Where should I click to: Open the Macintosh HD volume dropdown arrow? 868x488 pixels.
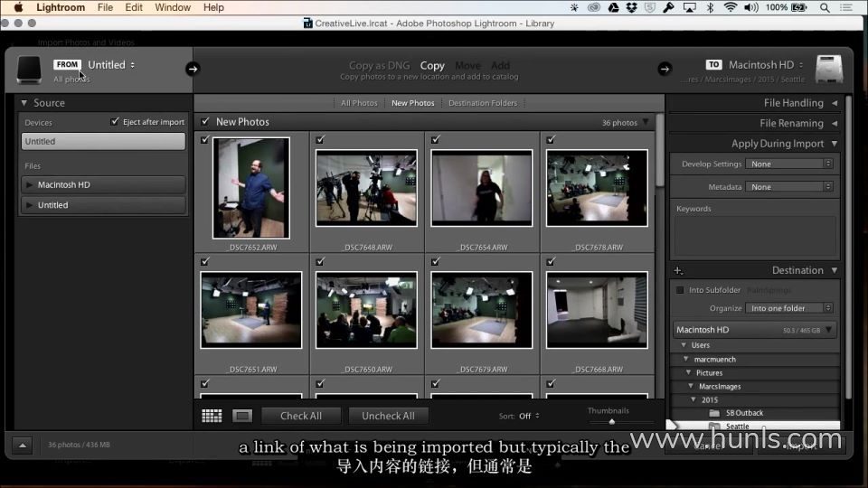[829, 330]
